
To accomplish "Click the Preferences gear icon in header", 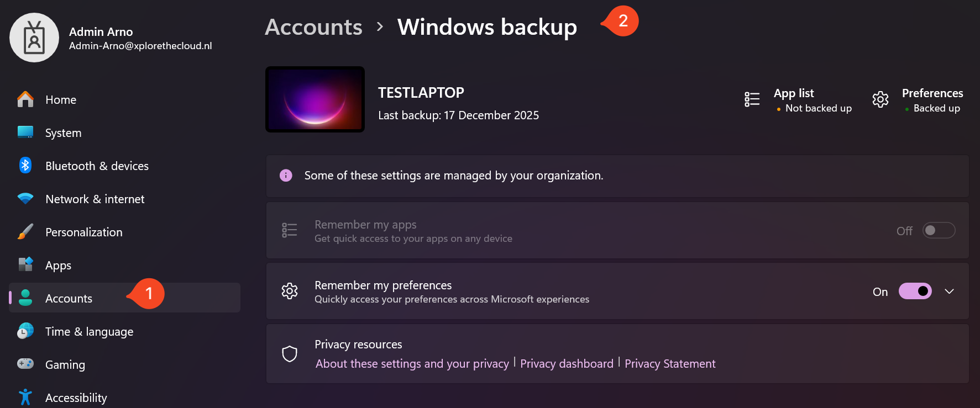I will 881,99.
